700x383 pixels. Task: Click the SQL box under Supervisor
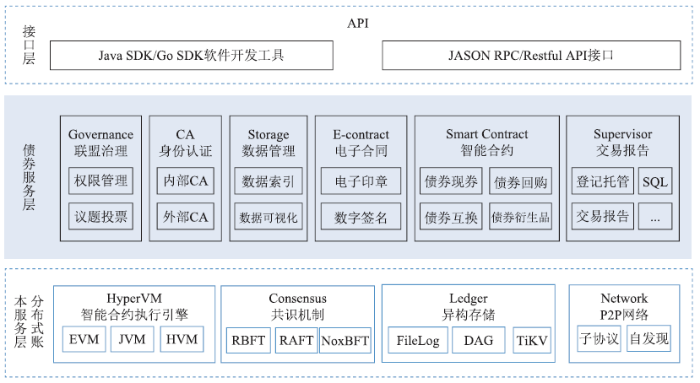(655, 181)
